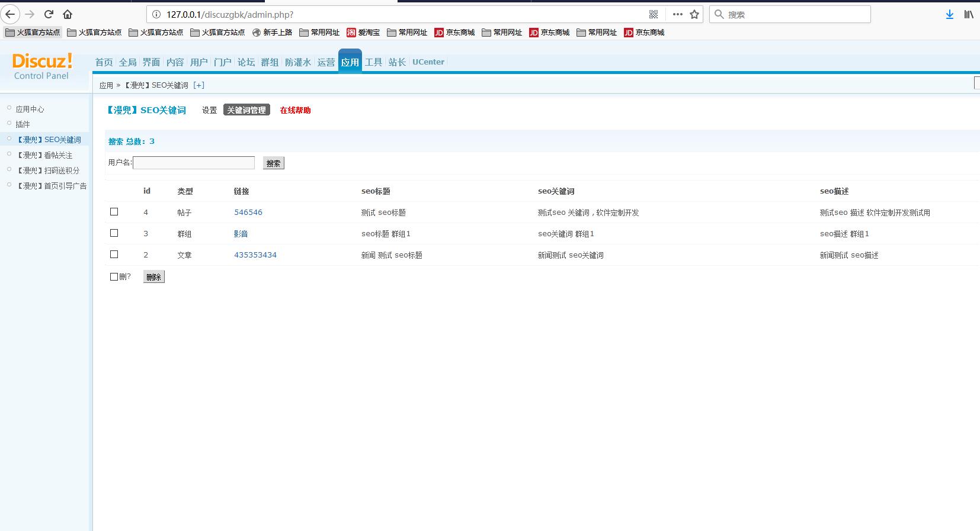Viewport: 980px width, 531px height.
Task: Show site information icon in address bar
Action: (x=156, y=14)
